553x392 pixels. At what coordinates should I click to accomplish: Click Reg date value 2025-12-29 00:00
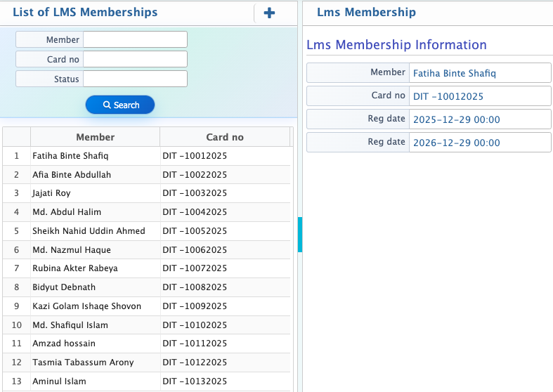point(456,119)
